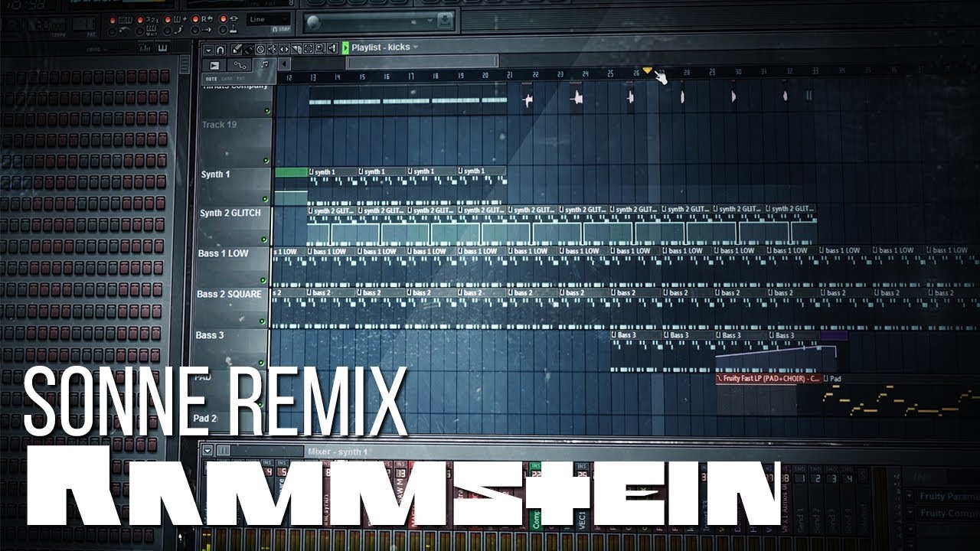Open menu of the 'Pad' clip
Image resolution: width=980 pixels, height=551 pixels.
[x=827, y=379]
